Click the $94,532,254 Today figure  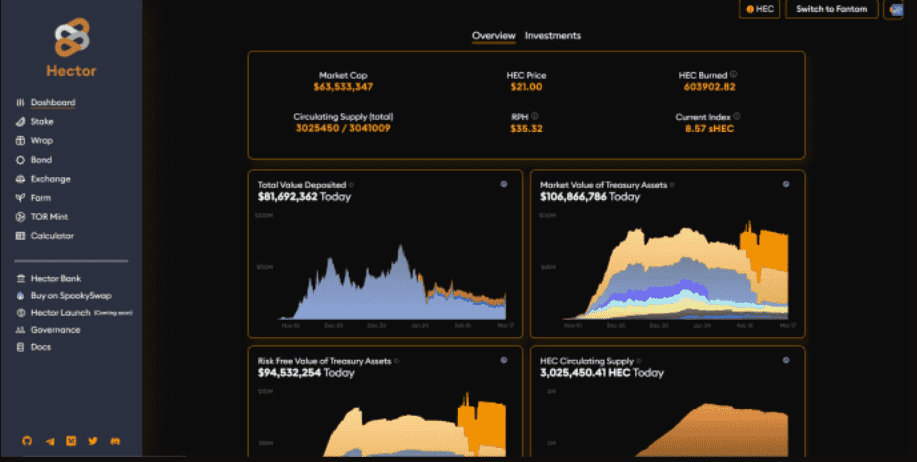306,373
